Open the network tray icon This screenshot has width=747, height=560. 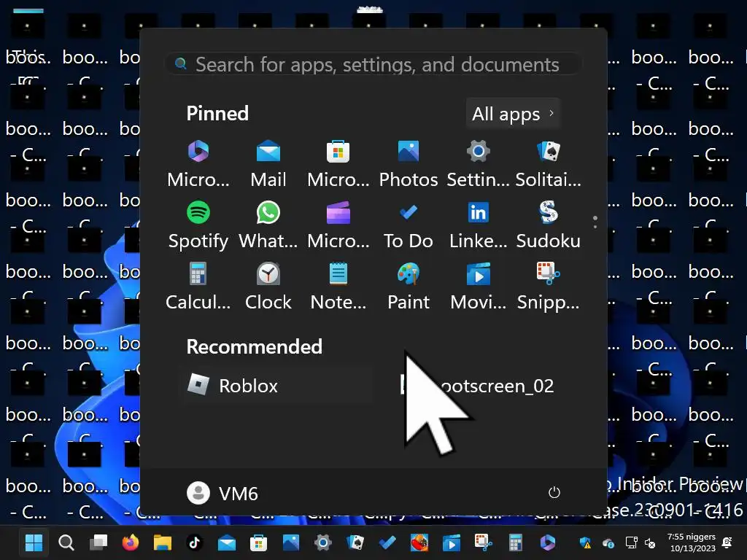631,542
